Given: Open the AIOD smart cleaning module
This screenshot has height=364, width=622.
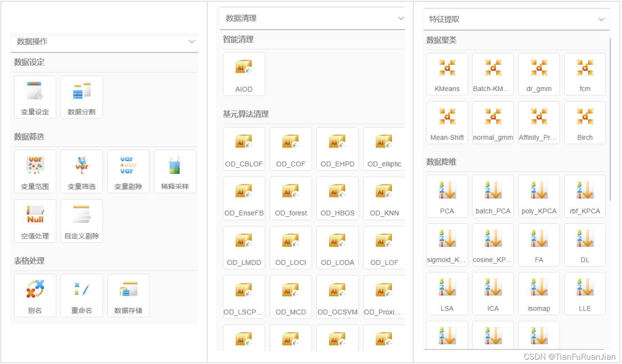Looking at the screenshot, I should 244,74.
